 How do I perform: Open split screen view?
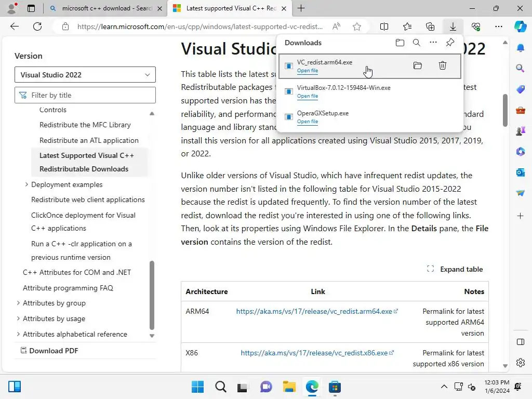[x=384, y=26]
